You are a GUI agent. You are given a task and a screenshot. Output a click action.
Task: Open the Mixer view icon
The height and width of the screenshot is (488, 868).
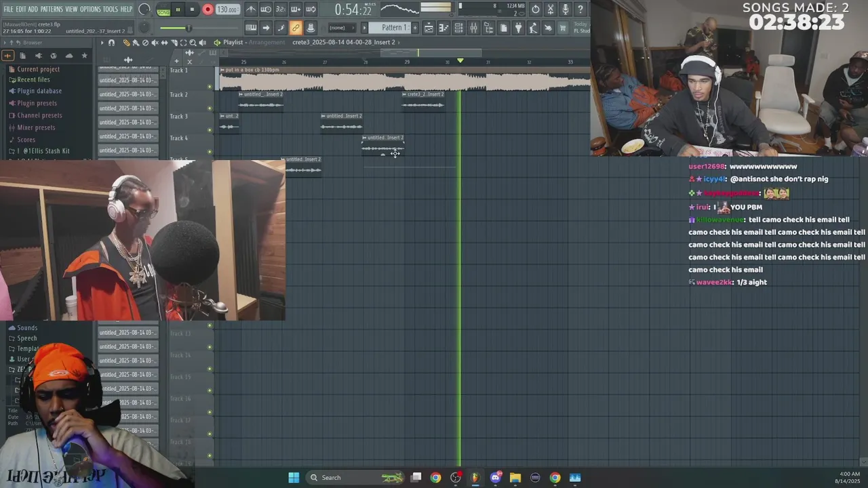(473, 28)
